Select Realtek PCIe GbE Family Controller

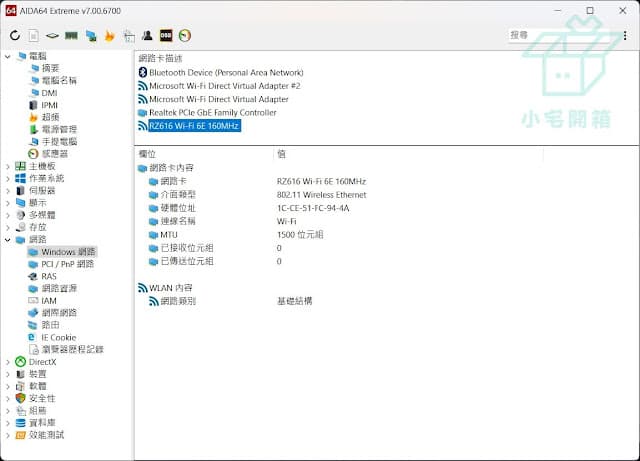tap(213, 113)
